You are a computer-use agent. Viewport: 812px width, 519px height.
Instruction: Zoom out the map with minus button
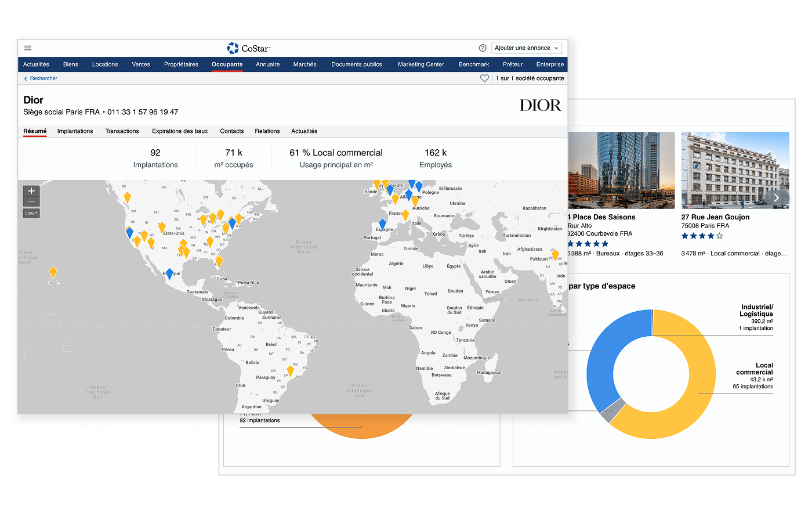[31, 201]
